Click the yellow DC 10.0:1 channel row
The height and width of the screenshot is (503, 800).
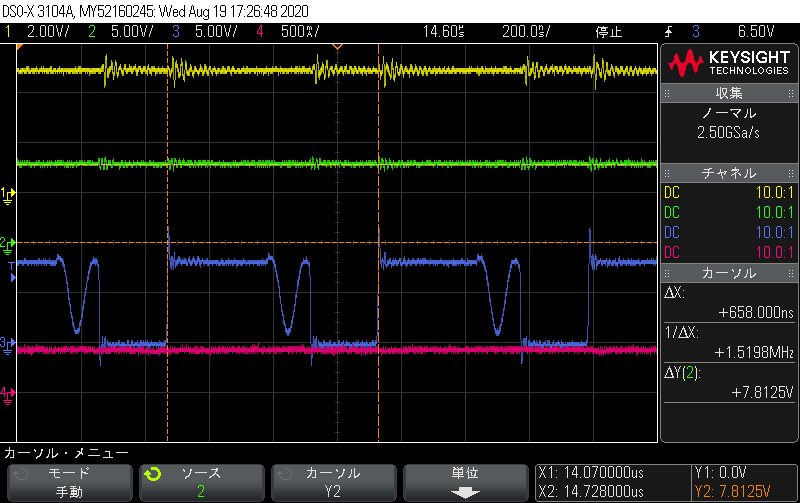coord(729,193)
